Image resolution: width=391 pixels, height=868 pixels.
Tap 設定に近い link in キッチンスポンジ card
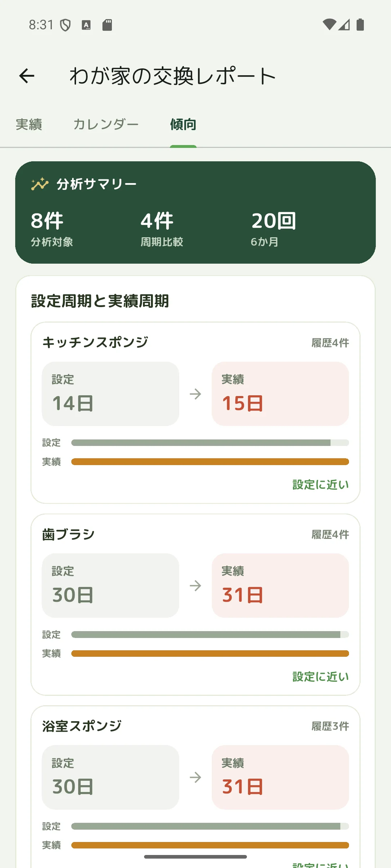coord(321,485)
